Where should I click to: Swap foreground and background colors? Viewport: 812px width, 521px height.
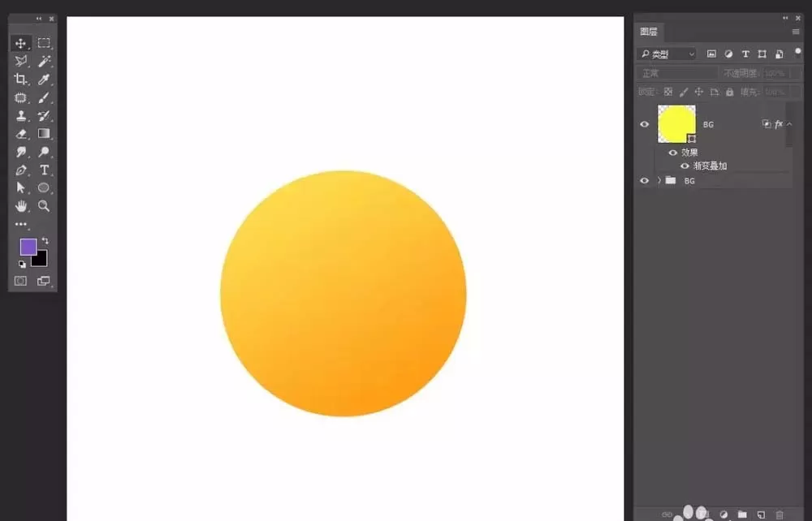(x=45, y=240)
